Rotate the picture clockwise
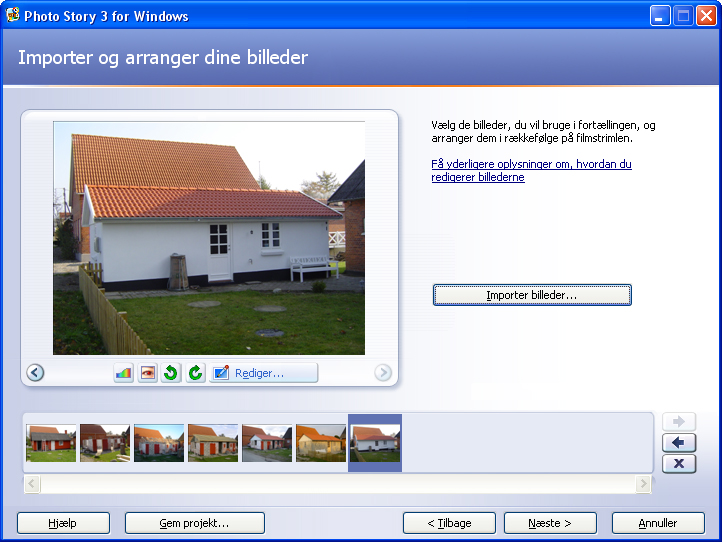The width and height of the screenshot is (722, 542). tap(195, 373)
